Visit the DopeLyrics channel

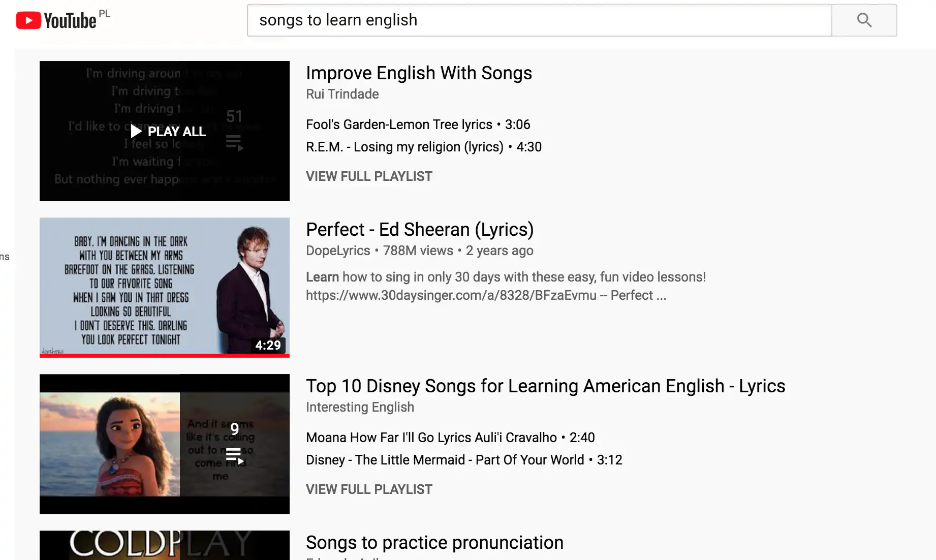338,251
